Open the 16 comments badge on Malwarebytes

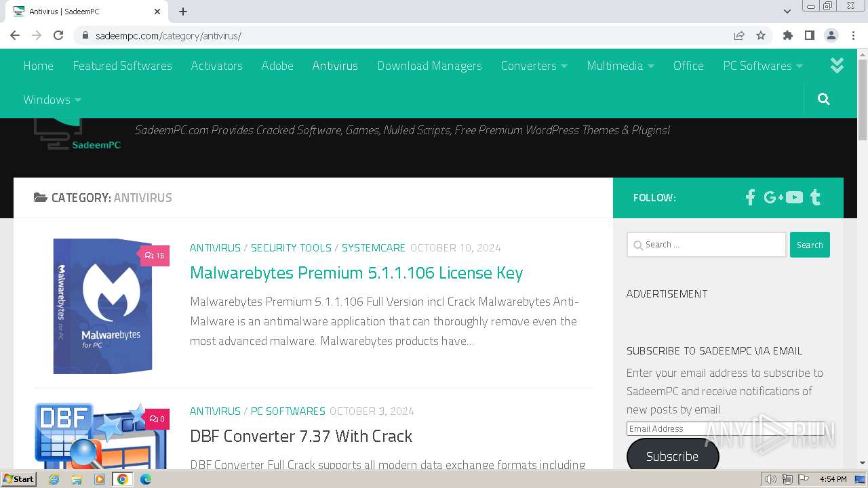pyautogui.click(x=155, y=256)
